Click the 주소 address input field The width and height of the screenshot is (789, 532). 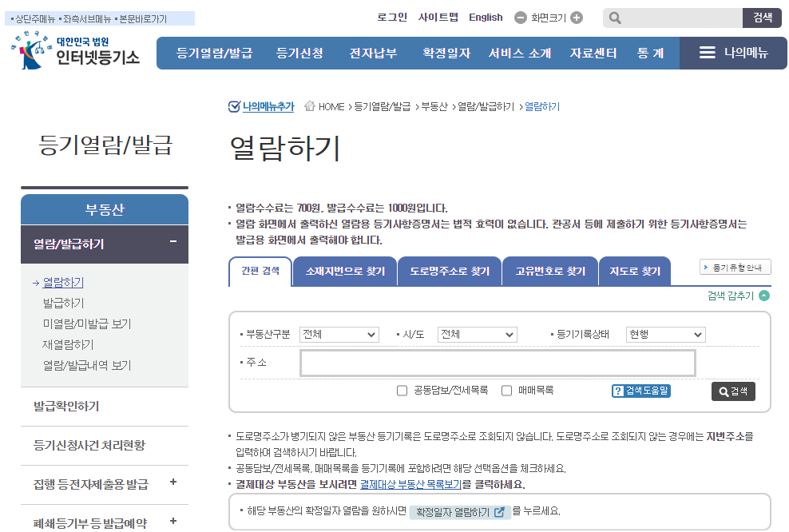point(498,363)
